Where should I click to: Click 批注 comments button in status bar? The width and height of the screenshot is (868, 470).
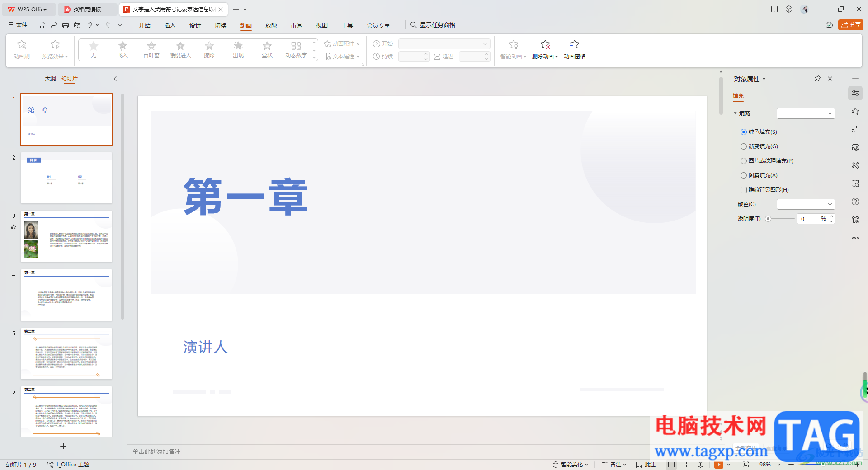tap(646, 465)
